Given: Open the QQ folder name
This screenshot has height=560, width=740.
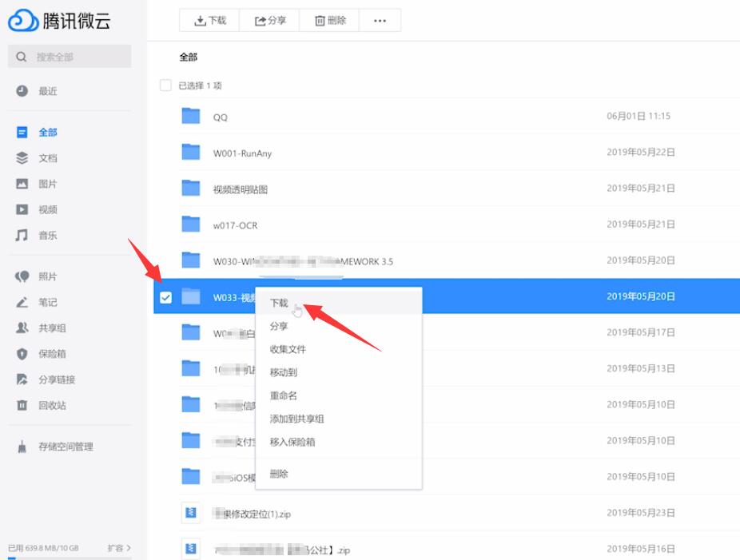Looking at the screenshot, I should coord(221,117).
